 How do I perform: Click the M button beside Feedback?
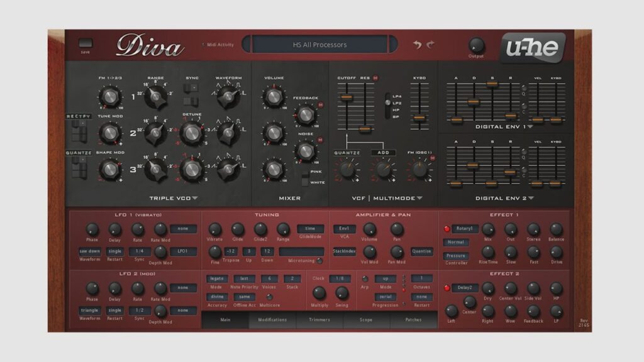tap(321, 105)
